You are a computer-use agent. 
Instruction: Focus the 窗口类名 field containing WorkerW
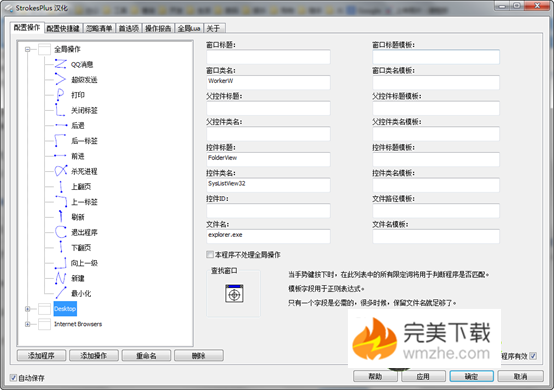(268, 82)
